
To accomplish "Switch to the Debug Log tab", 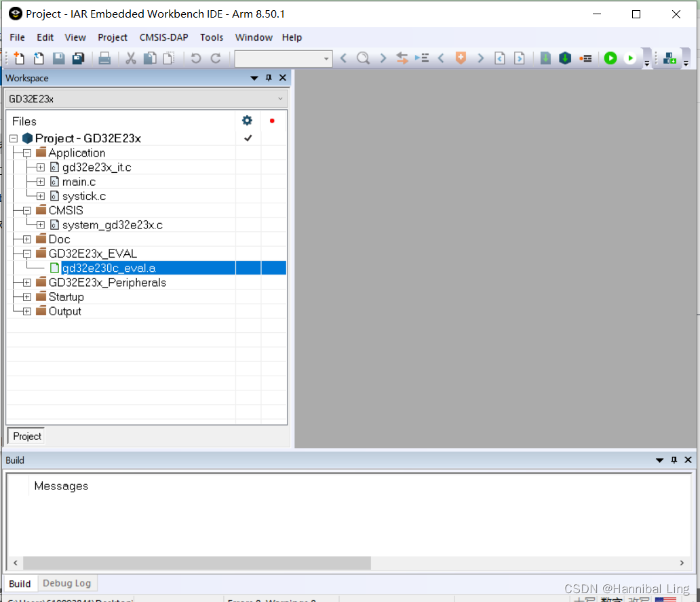I will click(x=67, y=583).
